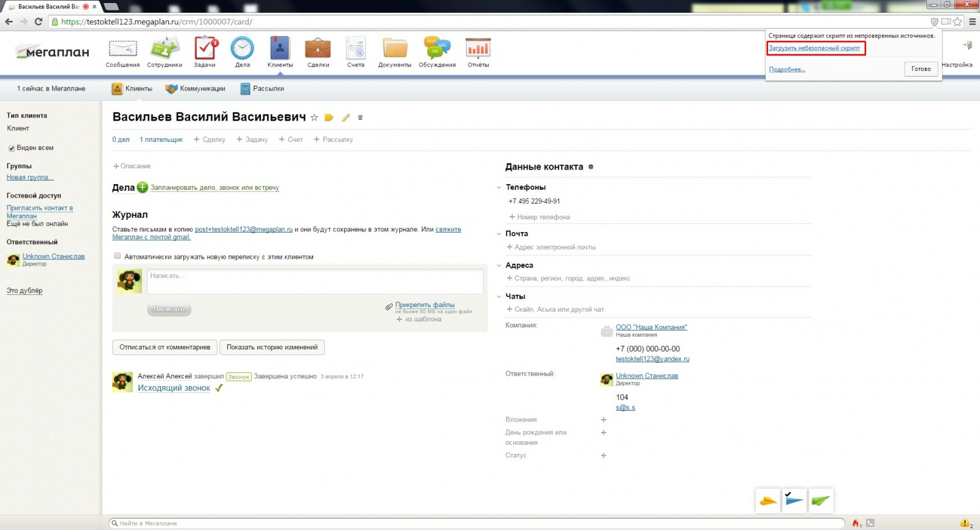Click the star icon beside client name
The image size is (980, 530).
314,118
